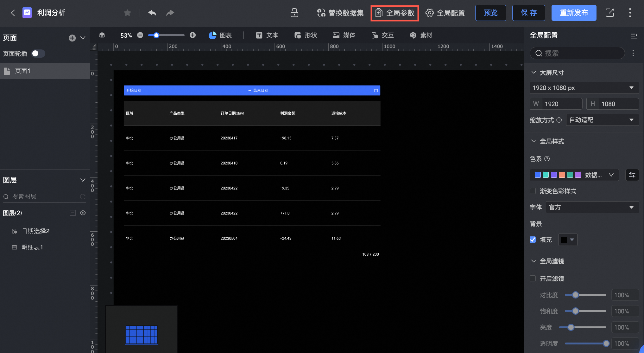Click the refresh icon in layer search
This screenshot has width=644, height=353.
point(83,196)
